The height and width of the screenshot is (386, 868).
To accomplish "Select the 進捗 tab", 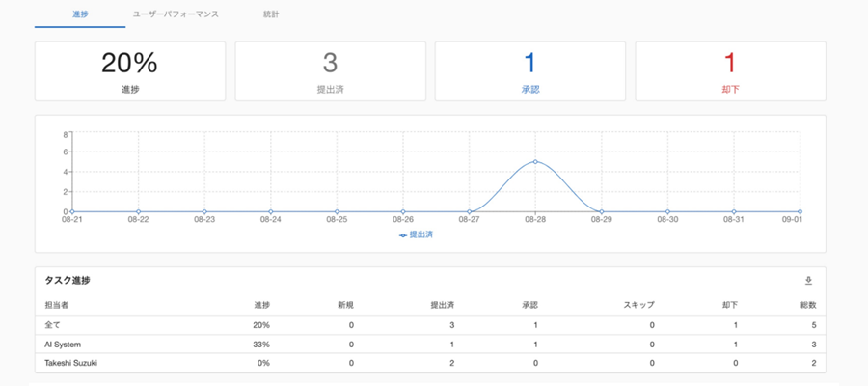I will click(80, 15).
